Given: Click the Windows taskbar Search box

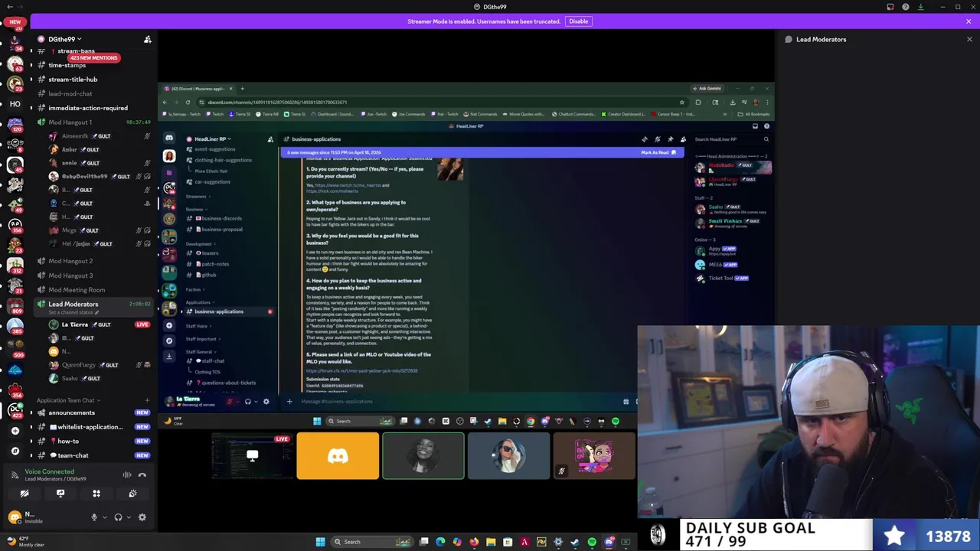Looking at the screenshot, I should coord(371,542).
